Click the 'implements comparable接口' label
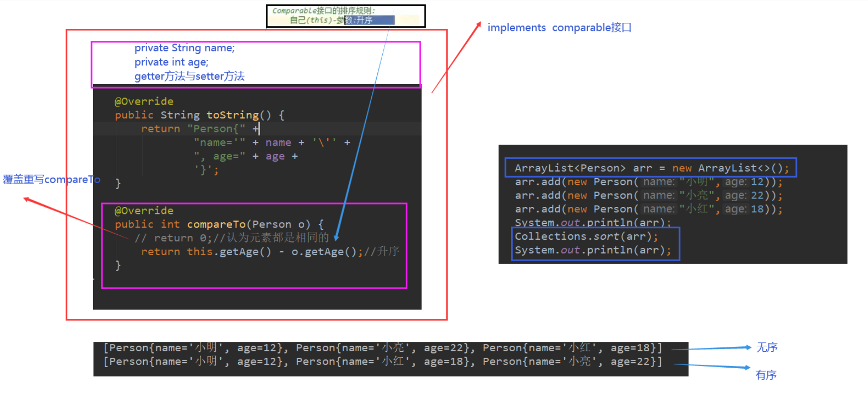 point(559,27)
